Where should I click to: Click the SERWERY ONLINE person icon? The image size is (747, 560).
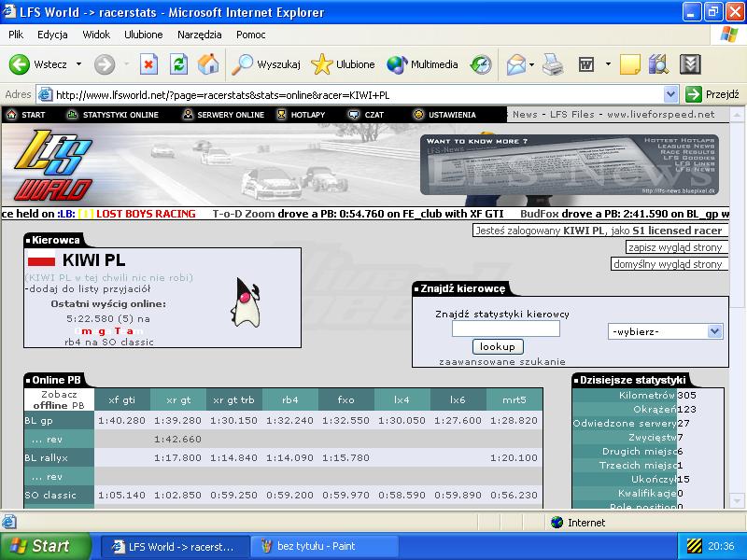point(189,114)
